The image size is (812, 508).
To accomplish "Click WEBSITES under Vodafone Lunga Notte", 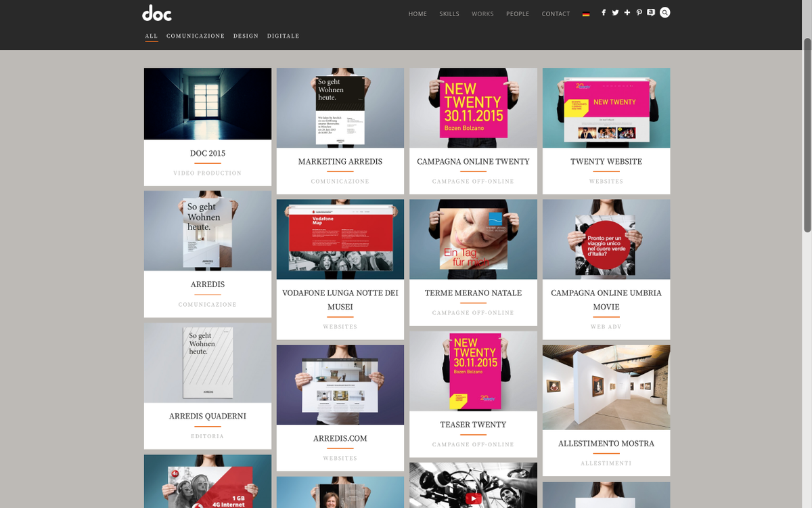I will [x=340, y=327].
